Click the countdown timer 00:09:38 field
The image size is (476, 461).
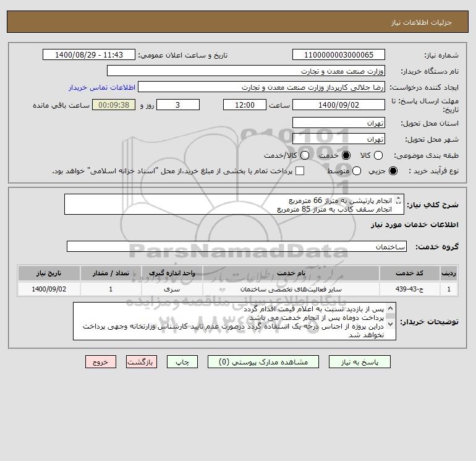point(114,105)
